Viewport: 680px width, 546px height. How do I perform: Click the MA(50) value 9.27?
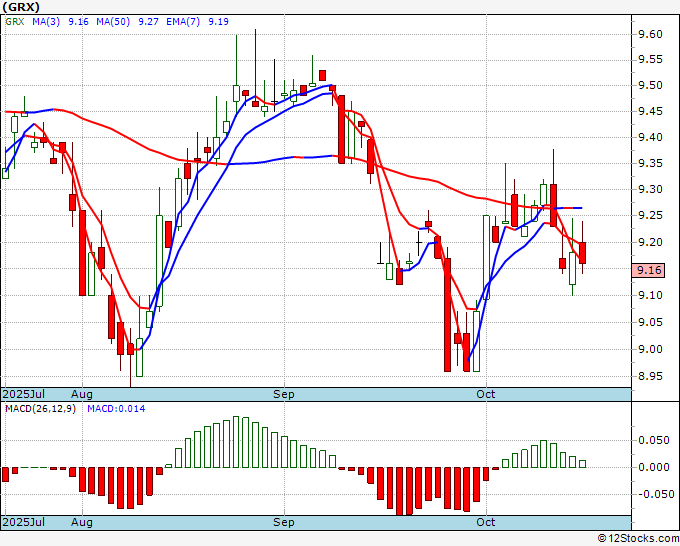(x=148, y=22)
